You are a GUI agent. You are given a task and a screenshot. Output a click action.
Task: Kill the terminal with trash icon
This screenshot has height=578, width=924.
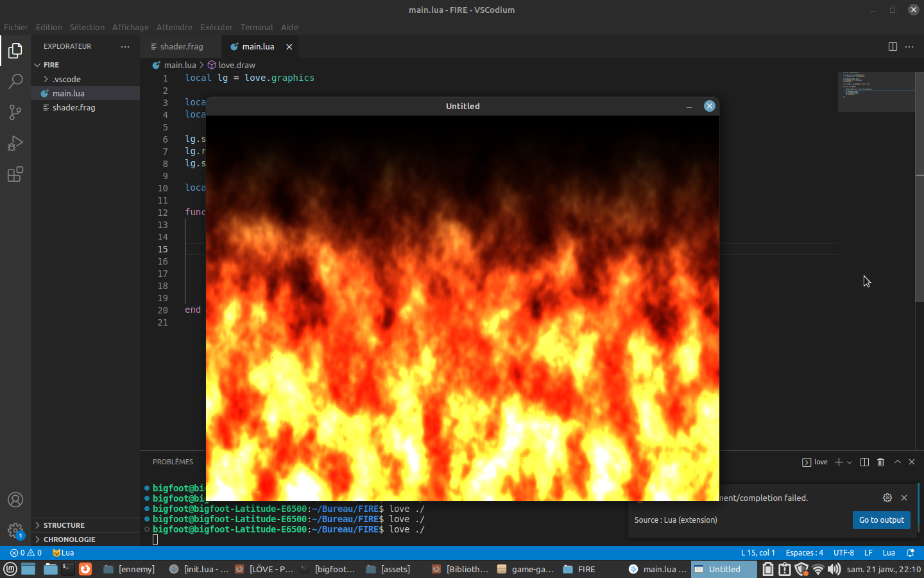881,462
